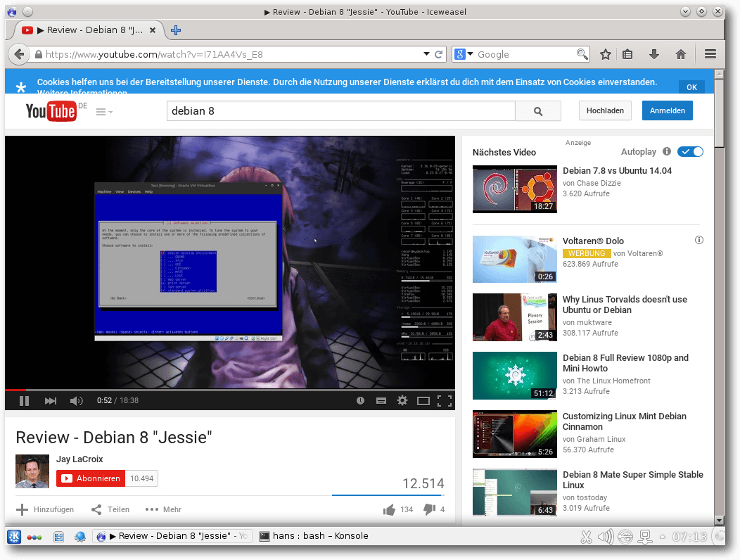
Task: Open Jay LaCroix channel link
Action: [79, 459]
